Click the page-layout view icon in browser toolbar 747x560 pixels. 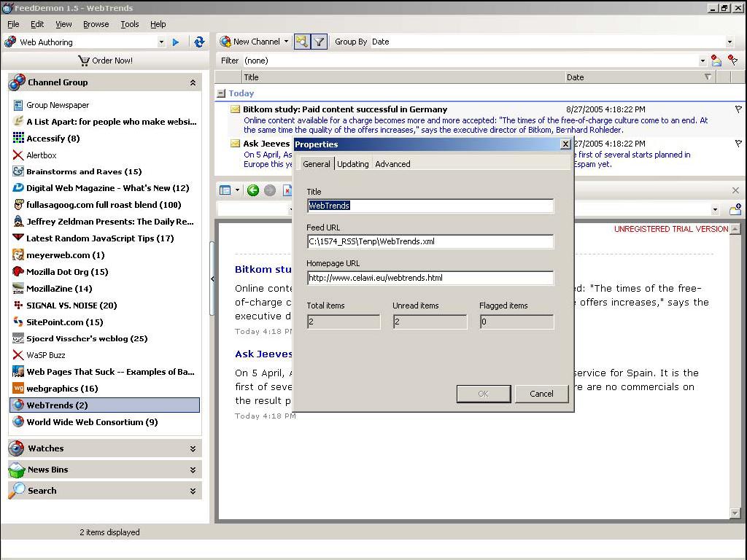(x=225, y=190)
